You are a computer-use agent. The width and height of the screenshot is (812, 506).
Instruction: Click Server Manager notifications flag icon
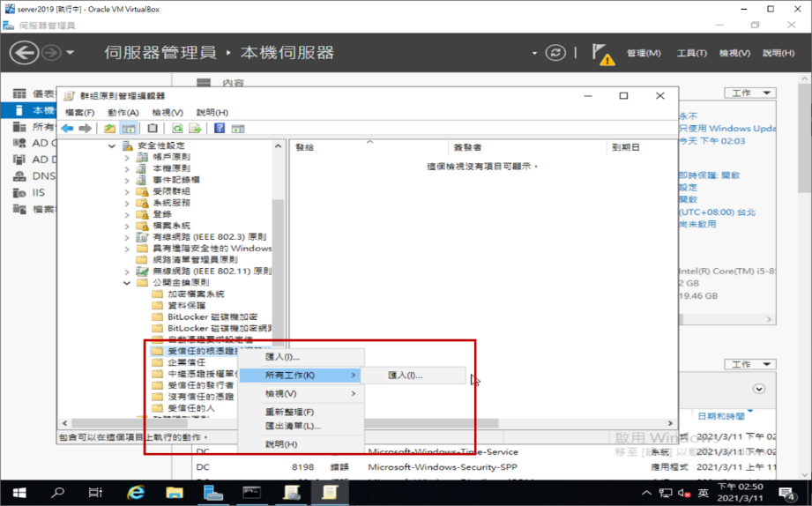pyautogui.click(x=602, y=53)
